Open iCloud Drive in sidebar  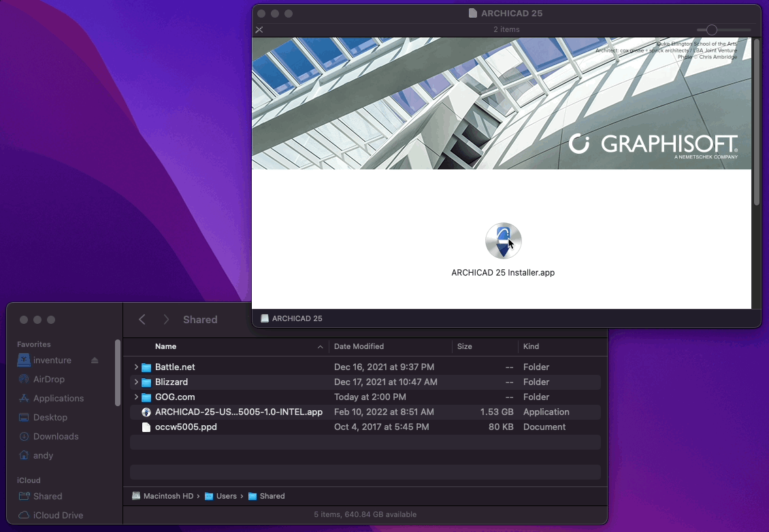tap(58, 515)
